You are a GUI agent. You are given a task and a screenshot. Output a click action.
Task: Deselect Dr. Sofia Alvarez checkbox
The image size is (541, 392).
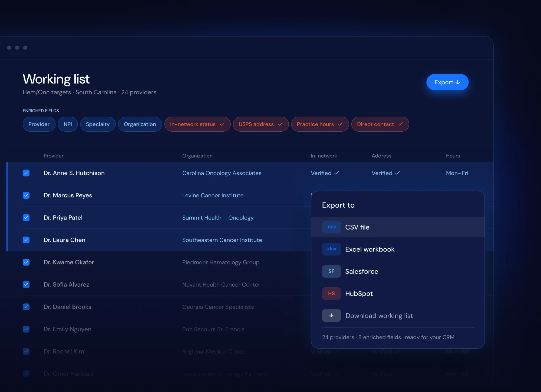[x=26, y=284]
